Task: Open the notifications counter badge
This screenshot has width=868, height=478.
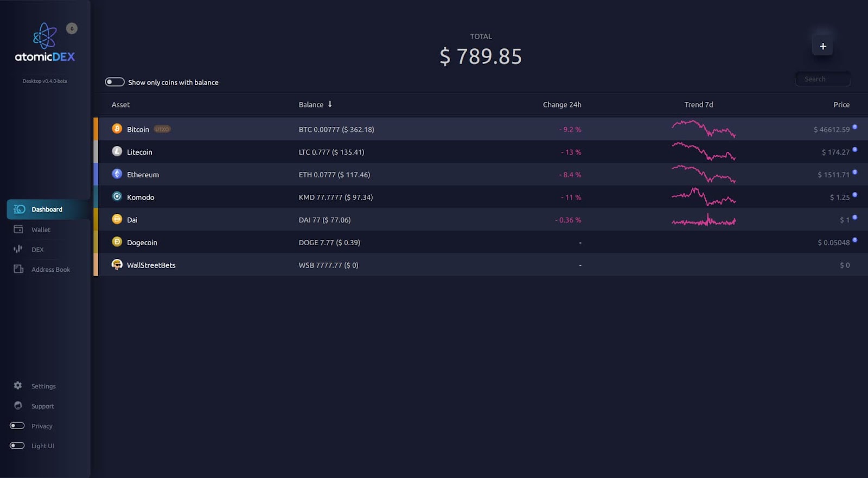Action: [x=72, y=29]
